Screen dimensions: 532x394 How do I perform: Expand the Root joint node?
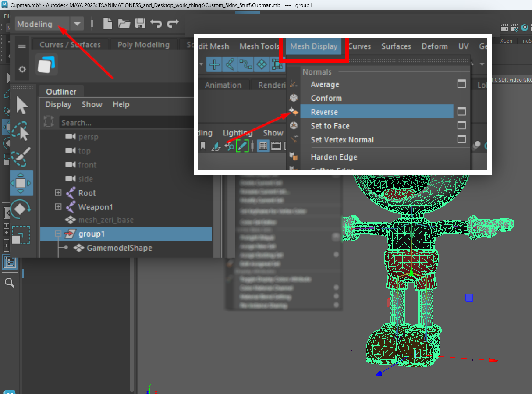(x=58, y=193)
